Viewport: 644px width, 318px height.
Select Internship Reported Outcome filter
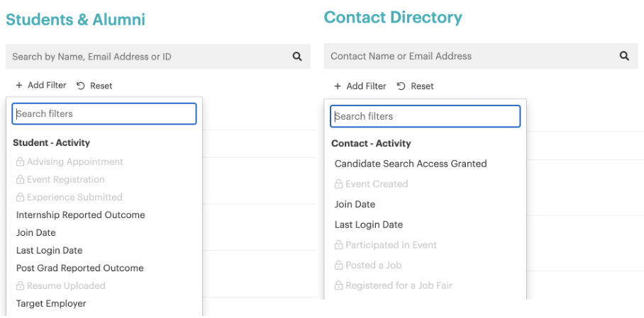(x=80, y=215)
